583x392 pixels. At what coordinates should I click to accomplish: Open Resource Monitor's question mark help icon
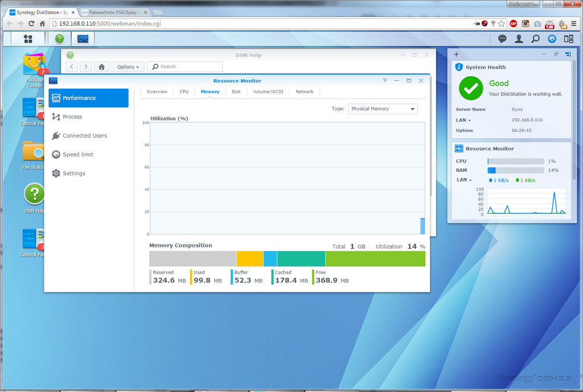pyautogui.click(x=385, y=81)
